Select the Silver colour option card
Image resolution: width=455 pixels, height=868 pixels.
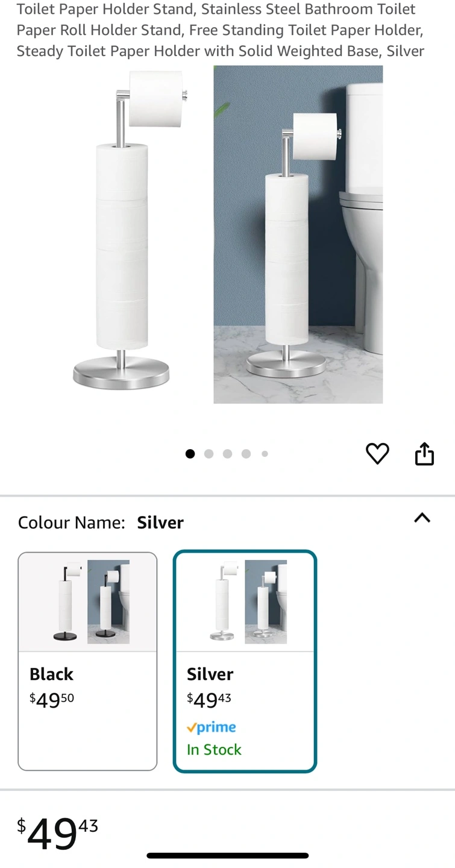[245, 661]
